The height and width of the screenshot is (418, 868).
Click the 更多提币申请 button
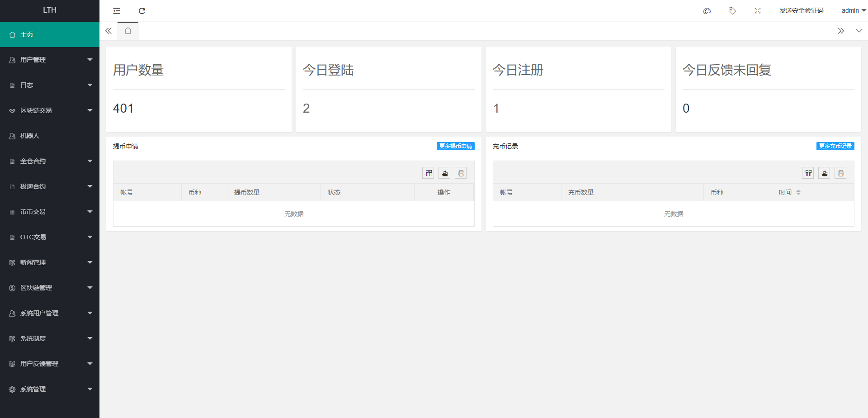455,146
